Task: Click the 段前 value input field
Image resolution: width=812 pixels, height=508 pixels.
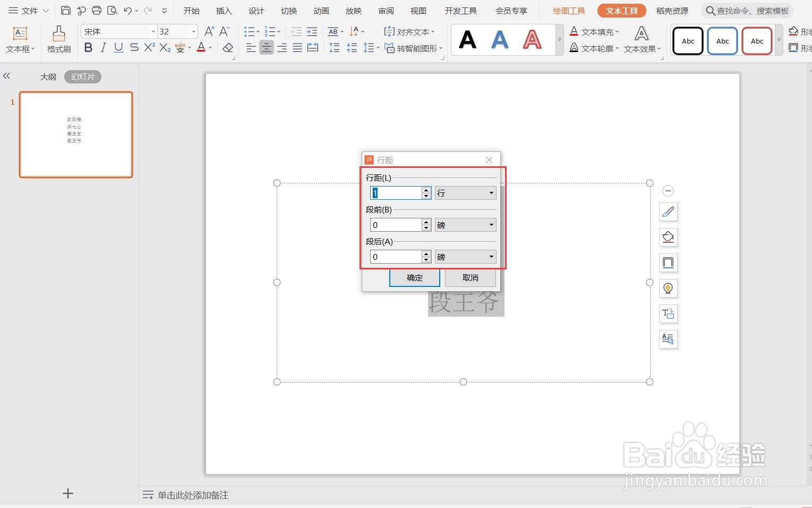Action: coord(396,225)
